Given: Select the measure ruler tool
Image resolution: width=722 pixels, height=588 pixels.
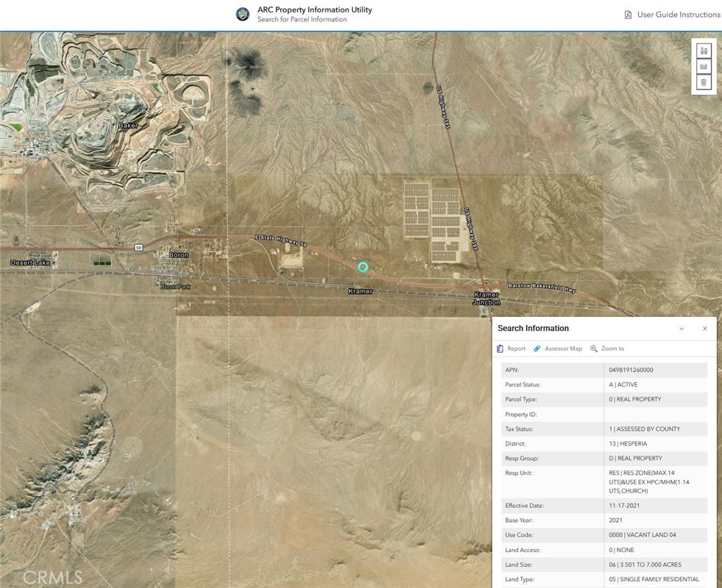Looking at the screenshot, I should (x=704, y=67).
